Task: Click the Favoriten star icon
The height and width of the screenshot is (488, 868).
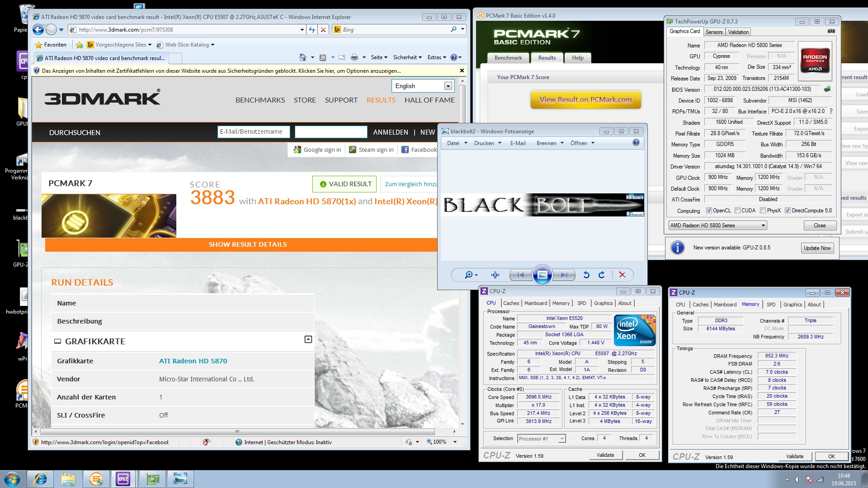Action: 39,45
